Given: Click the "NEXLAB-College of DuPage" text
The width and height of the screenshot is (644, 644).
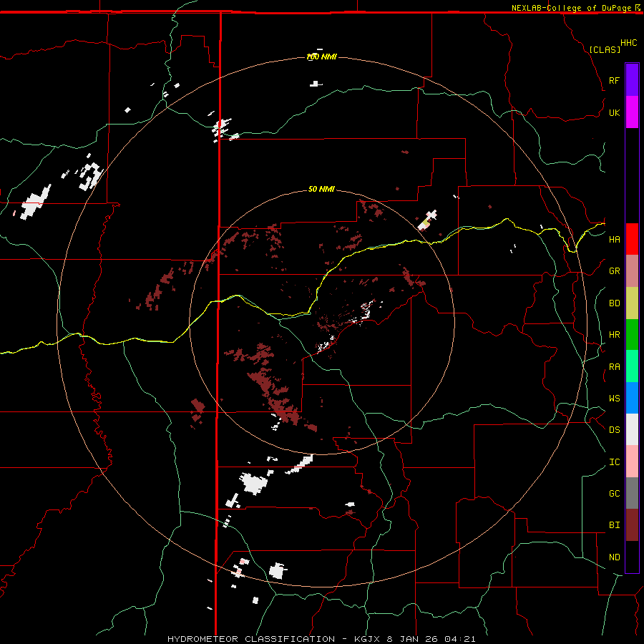Looking at the screenshot, I should [x=571, y=8].
